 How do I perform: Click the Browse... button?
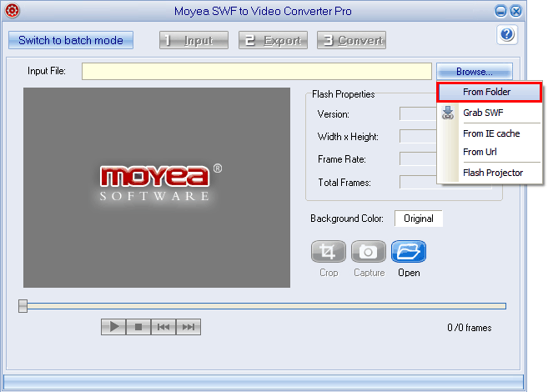(475, 72)
